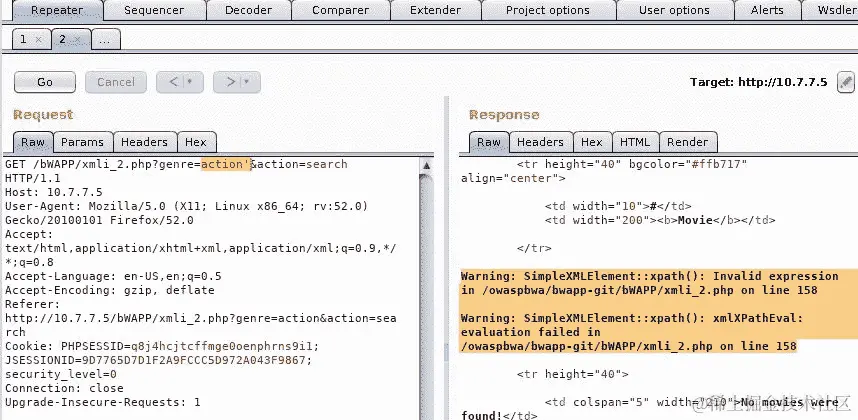Click the Cookie: PHPSESSID line
Image resolution: width=858 pixels, height=420 pixels.
162,346
